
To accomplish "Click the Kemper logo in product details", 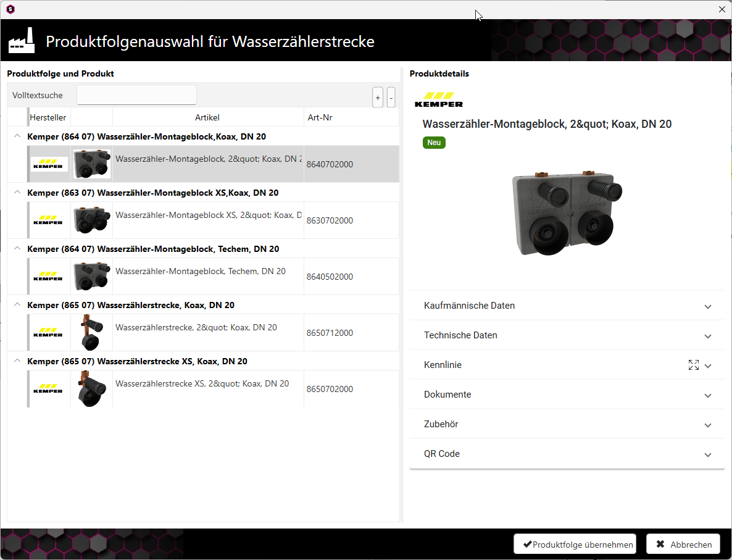I will pyautogui.click(x=439, y=100).
